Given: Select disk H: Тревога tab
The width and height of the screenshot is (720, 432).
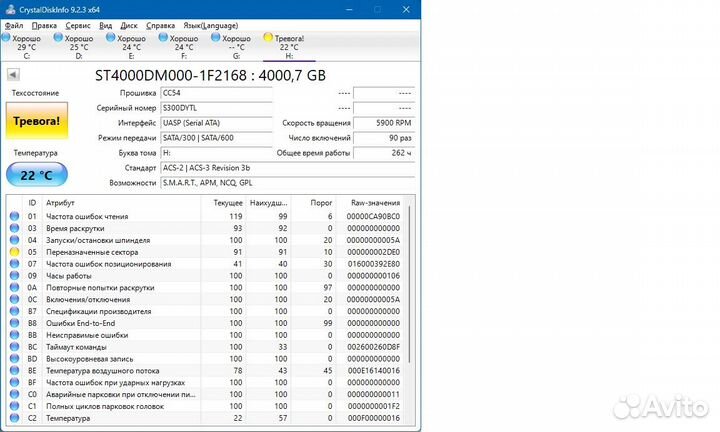Looking at the screenshot, I should click(289, 46).
